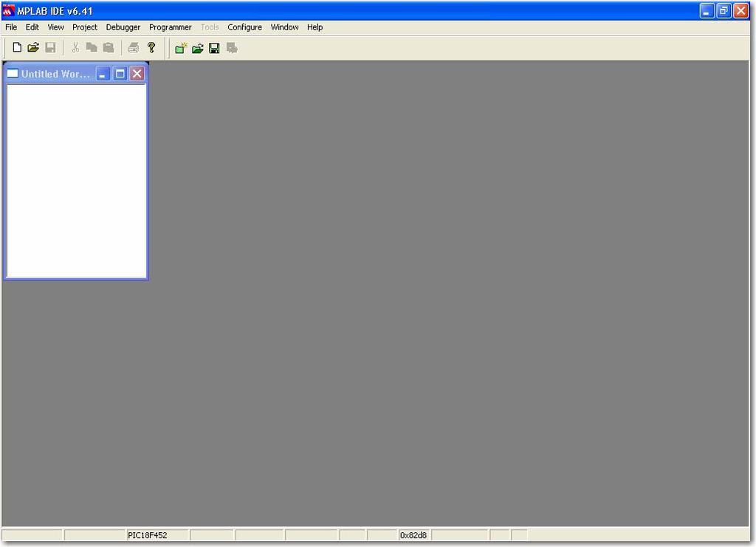The height and width of the screenshot is (547, 756).
Task: Minimize the MPLAB IDE main window
Action: click(707, 10)
